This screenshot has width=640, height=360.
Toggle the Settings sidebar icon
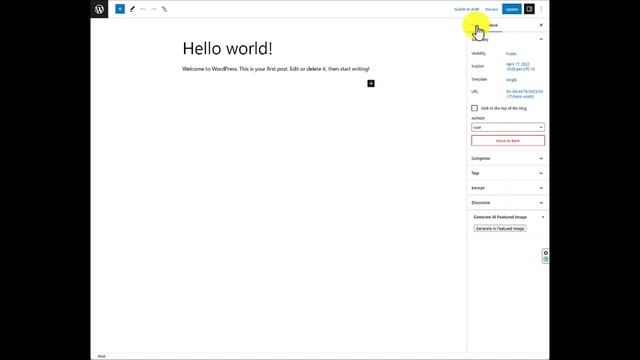(529, 9)
